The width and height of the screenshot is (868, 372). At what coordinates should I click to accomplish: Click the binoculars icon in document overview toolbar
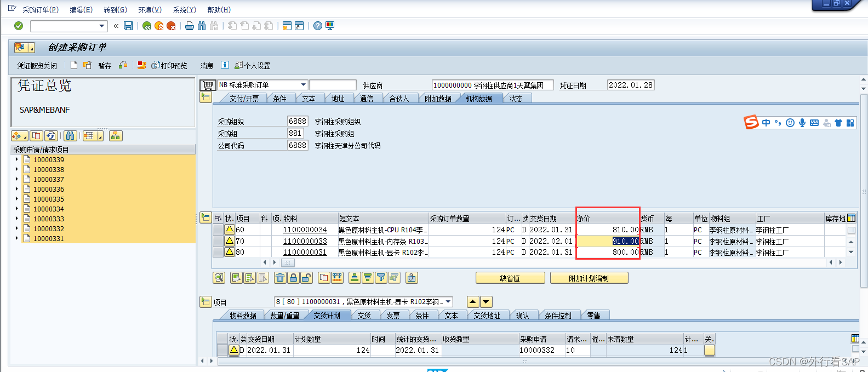[x=70, y=136]
